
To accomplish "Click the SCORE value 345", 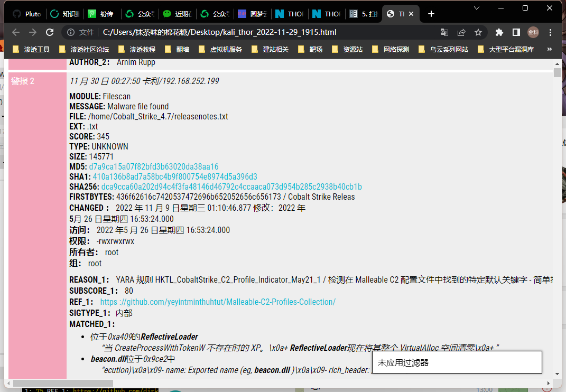I will click(x=103, y=136).
